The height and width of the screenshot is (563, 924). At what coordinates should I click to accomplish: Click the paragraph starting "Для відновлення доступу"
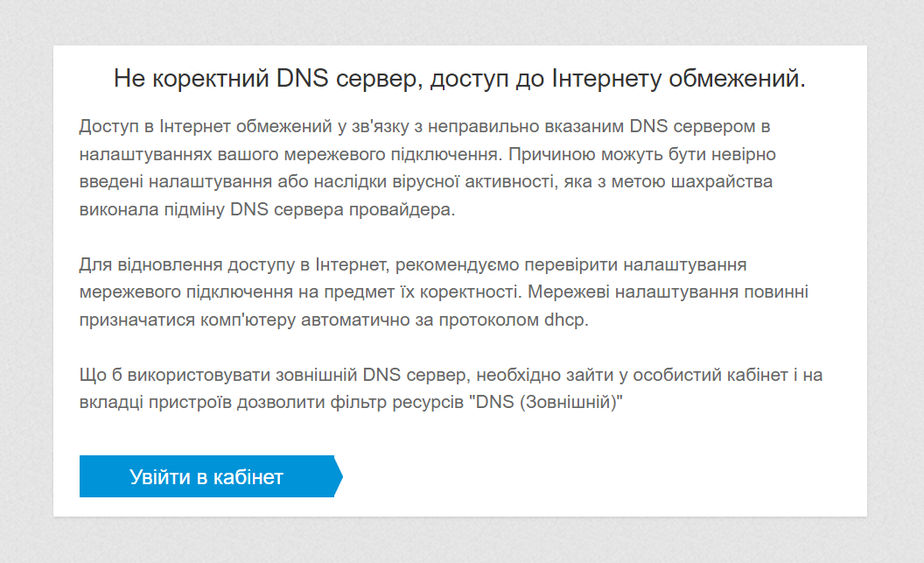450,292
